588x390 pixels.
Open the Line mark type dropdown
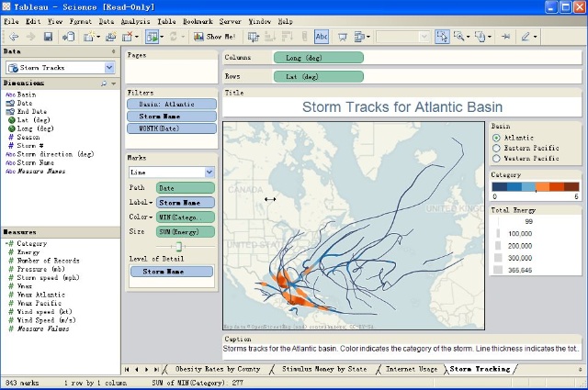pyautogui.click(x=209, y=173)
